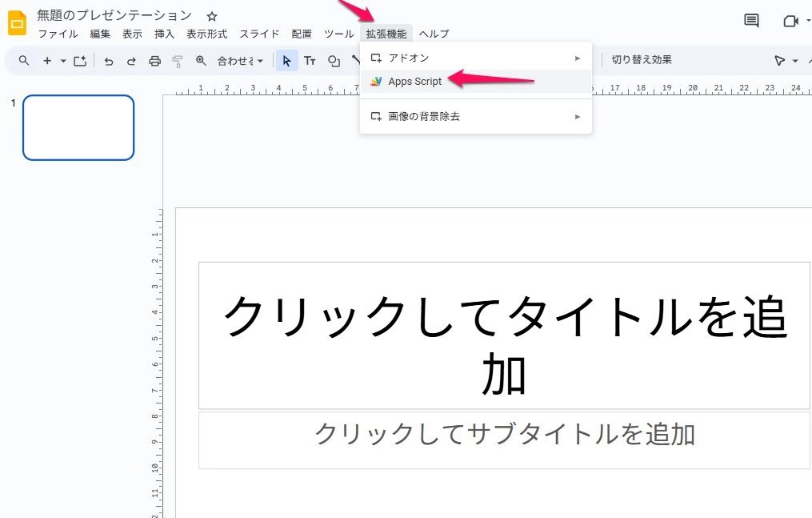Click the insert template icon beside plus
Screen dimensions: 812x518
80,61
